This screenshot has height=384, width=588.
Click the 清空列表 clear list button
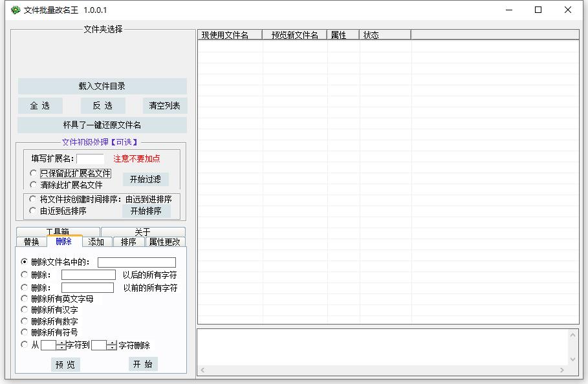tap(164, 105)
